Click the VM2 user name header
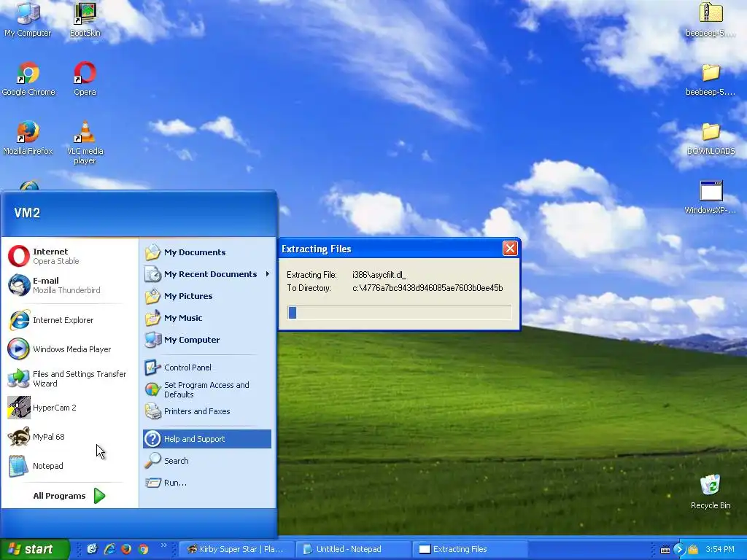 pyautogui.click(x=27, y=213)
